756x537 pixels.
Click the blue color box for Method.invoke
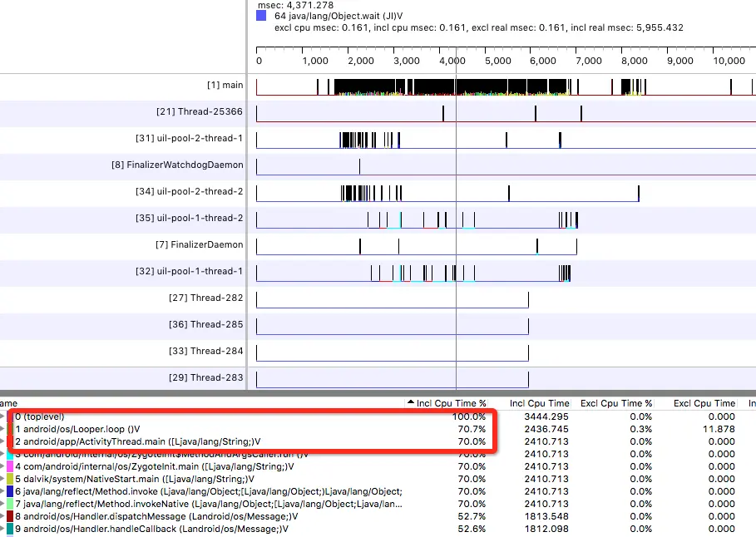10,491
